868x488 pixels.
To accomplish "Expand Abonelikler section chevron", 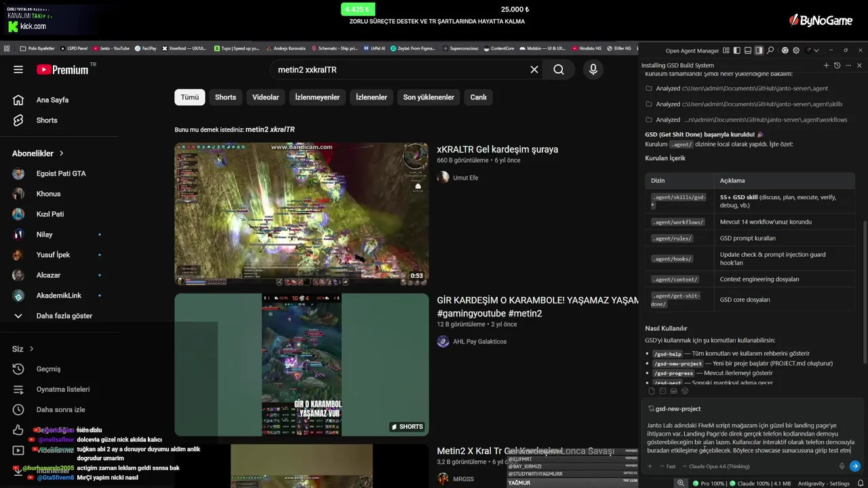I will click(x=61, y=154).
